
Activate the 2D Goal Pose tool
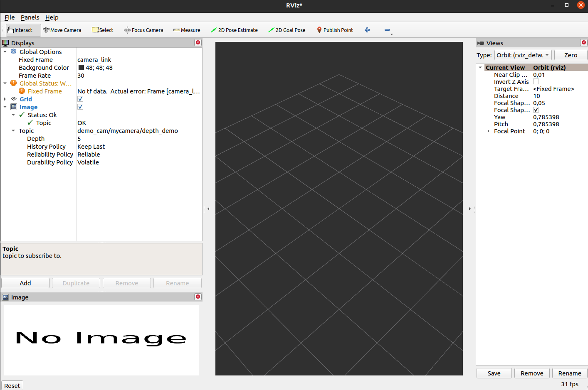pyautogui.click(x=287, y=30)
